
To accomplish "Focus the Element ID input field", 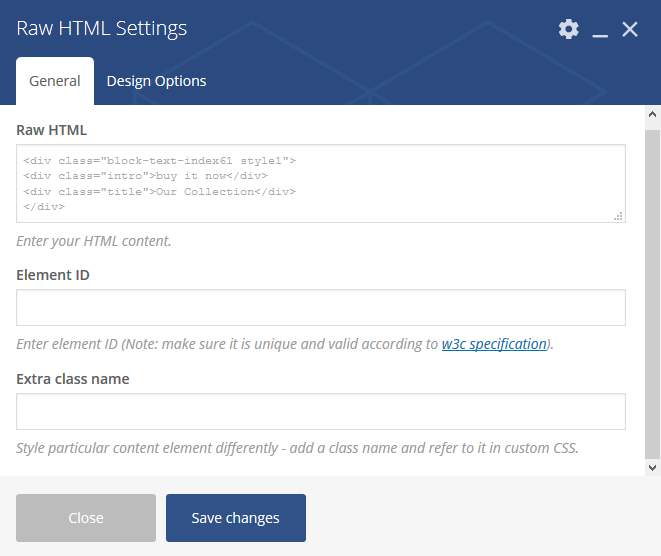I will pos(321,307).
